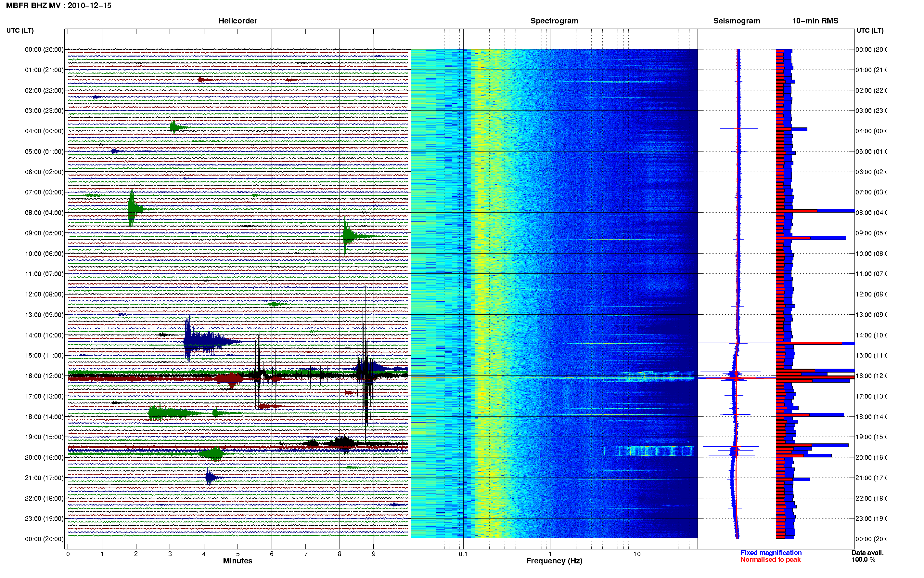Click the 10:00 (06:00) time label
924x578 pixels.
tap(44, 254)
